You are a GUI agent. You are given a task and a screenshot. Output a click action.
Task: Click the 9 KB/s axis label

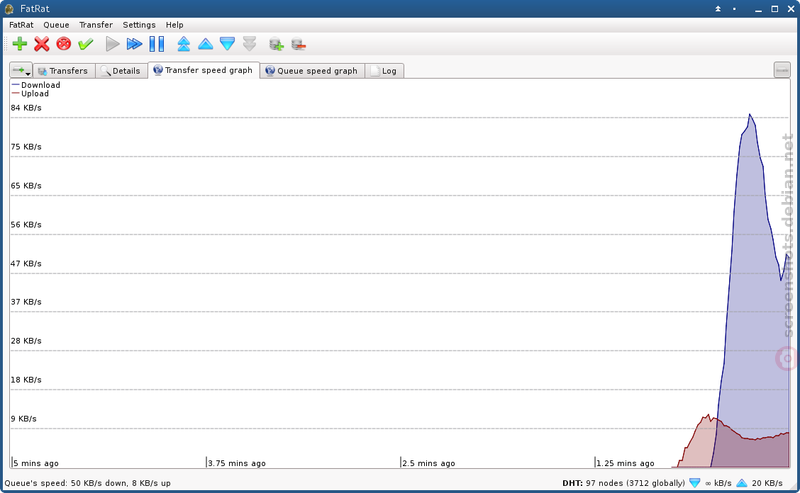pos(23,418)
